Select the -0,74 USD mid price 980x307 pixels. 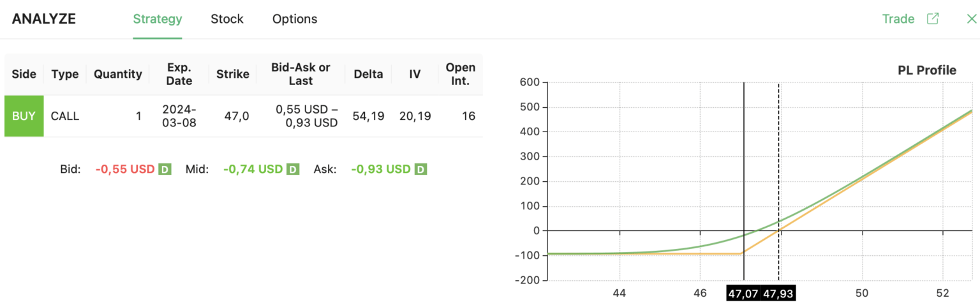pyautogui.click(x=253, y=169)
